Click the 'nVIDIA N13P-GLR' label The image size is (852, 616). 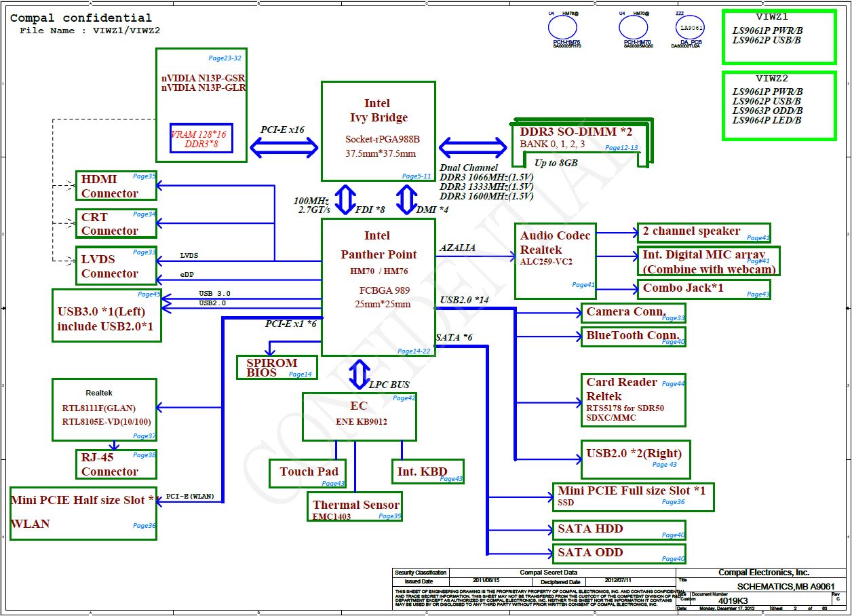(x=204, y=88)
